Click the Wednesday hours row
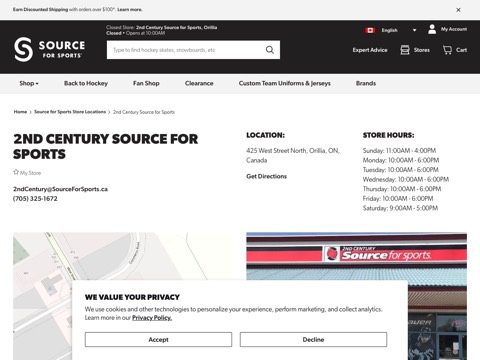The image size is (480, 360). coord(406,179)
